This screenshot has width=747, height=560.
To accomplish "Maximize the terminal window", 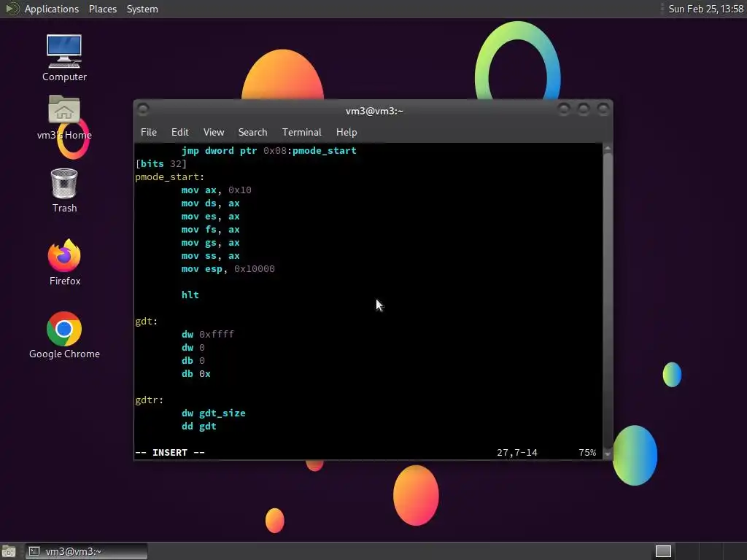I will [583, 110].
